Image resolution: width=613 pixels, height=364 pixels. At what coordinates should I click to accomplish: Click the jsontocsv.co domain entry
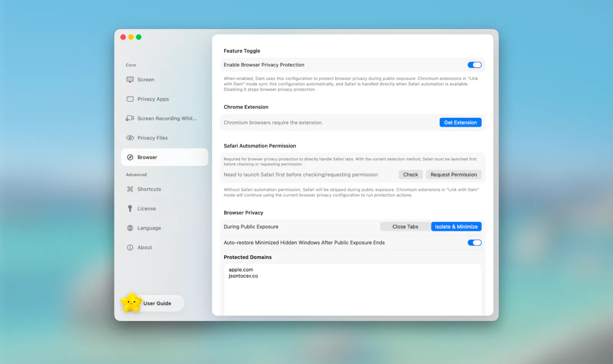coord(243,276)
